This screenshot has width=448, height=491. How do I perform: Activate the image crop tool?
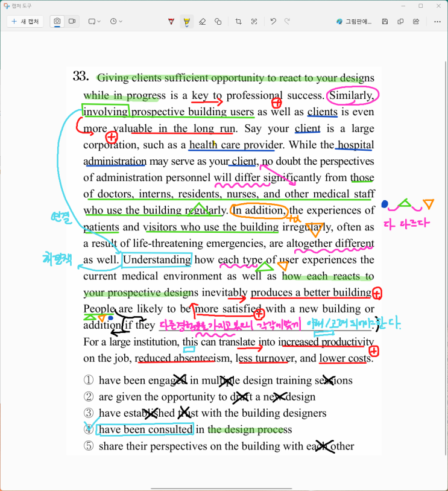point(239,21)
